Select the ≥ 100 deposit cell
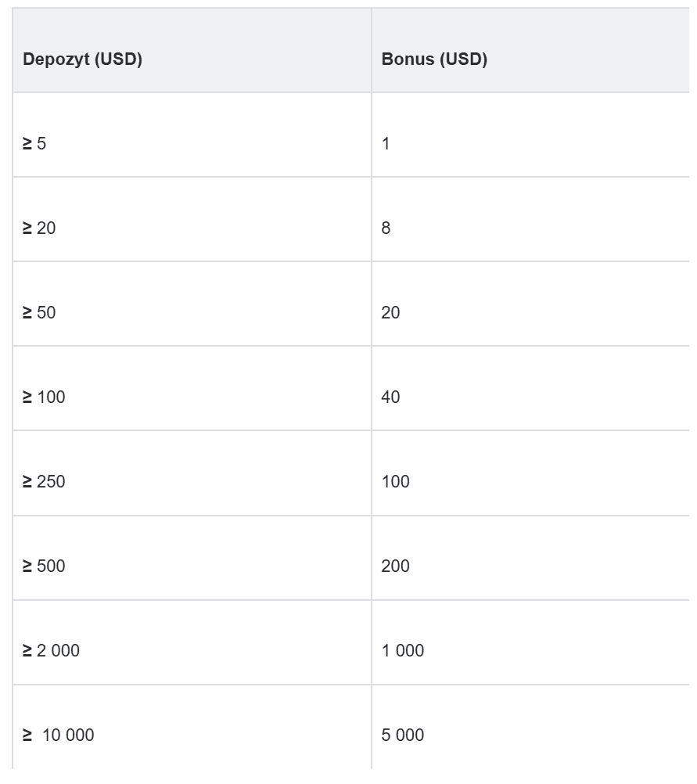Image resolution: width=697 pixels, height=784 pixels. pyautogui.click(x=44, y=397)
